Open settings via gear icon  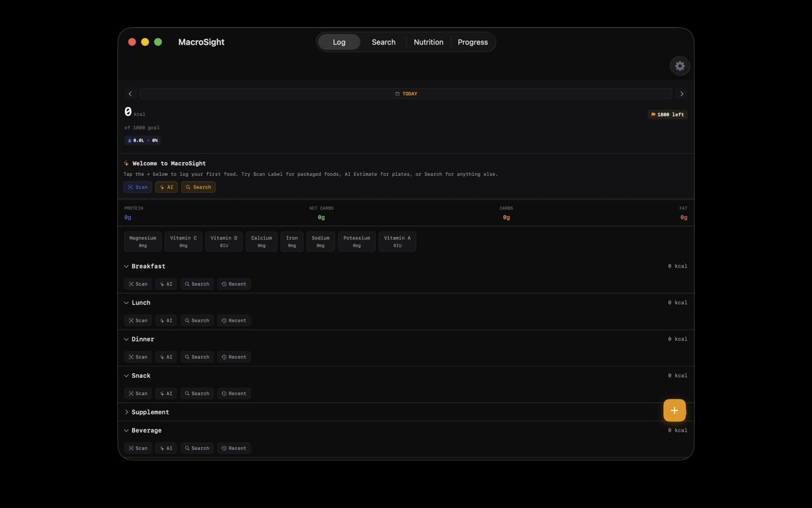[679, 66]
